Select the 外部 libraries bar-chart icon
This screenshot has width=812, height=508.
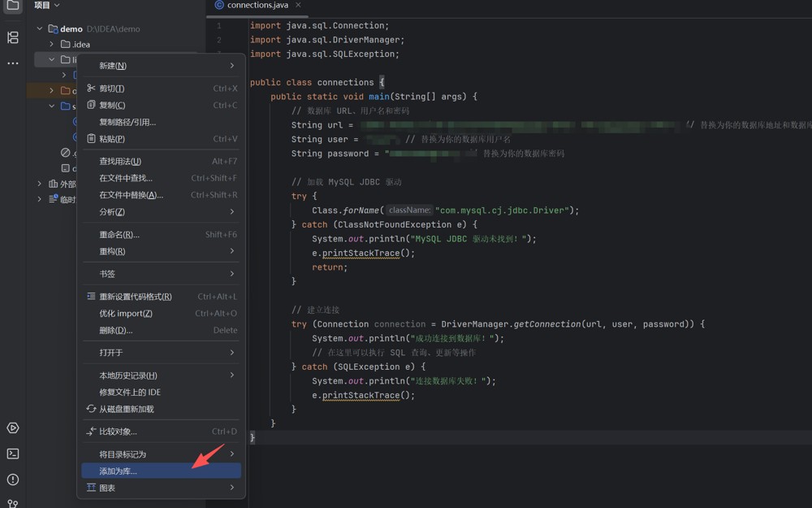point(53,184)
